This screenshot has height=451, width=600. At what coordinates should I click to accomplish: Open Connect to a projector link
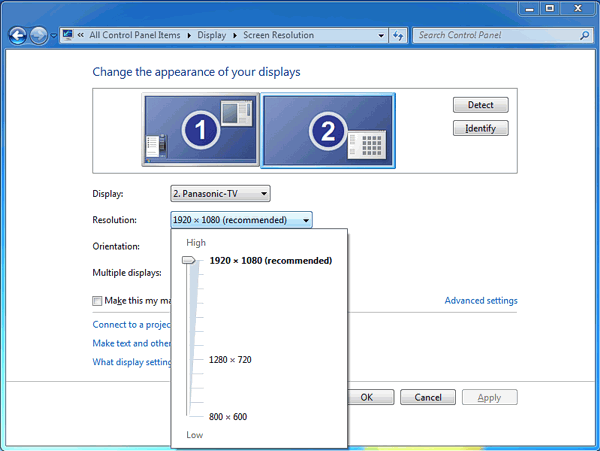tap(132, 325)
